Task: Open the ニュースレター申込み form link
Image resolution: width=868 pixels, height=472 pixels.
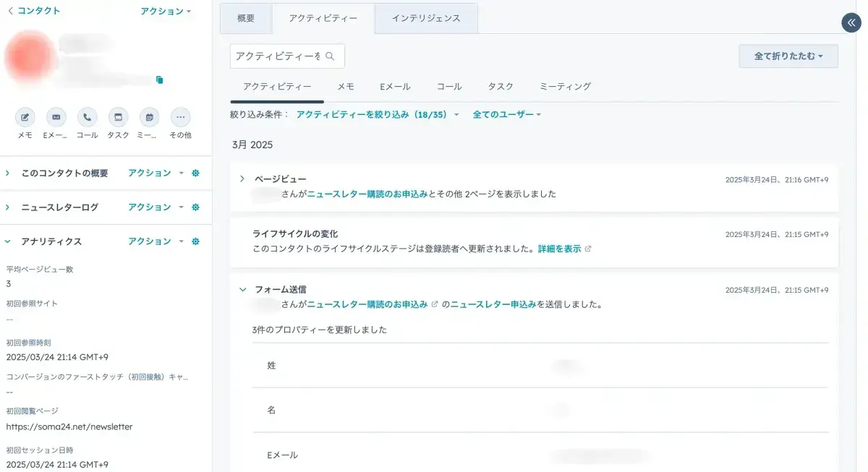Action: pos(493,304)
